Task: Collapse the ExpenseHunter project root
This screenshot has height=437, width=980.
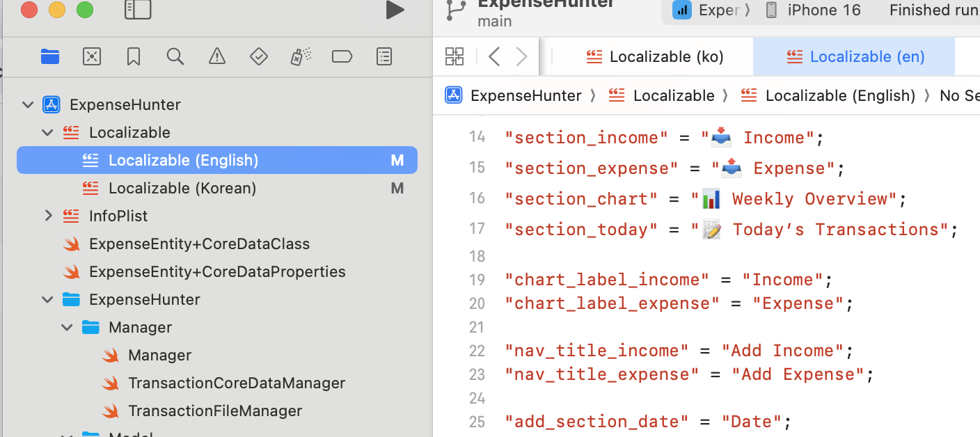Action: [28, 105]
